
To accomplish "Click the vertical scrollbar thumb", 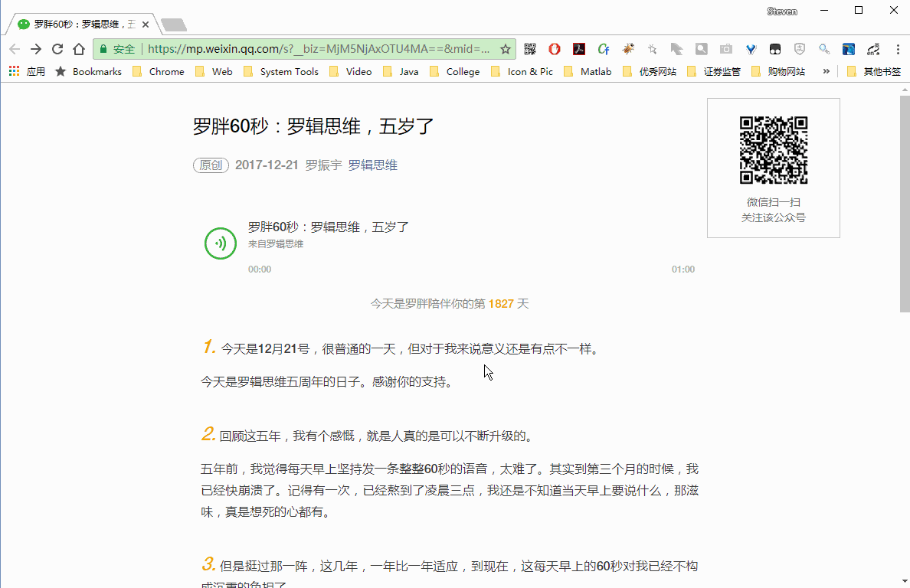I will 904,199.
